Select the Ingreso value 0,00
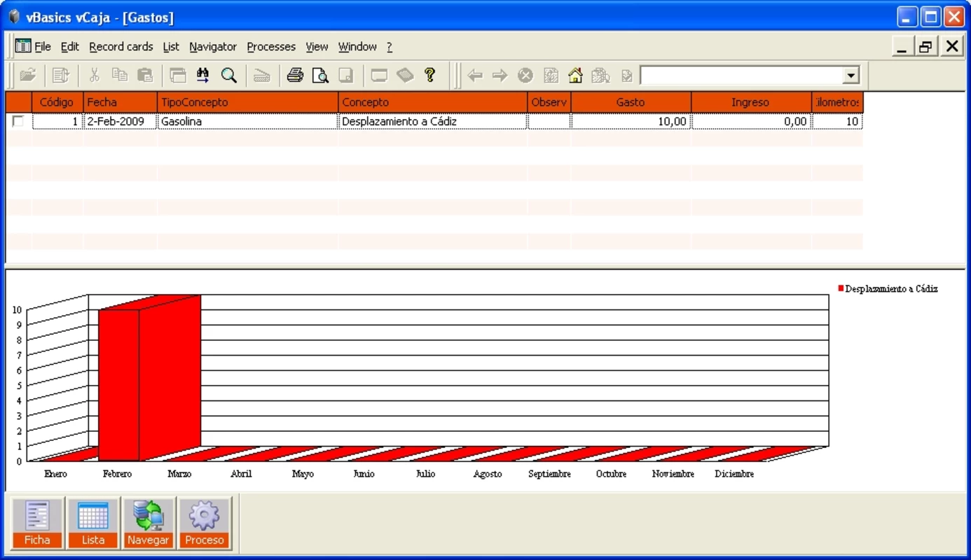Image resolution: width=971 pixels, height=560 pixels. [751, 121]
